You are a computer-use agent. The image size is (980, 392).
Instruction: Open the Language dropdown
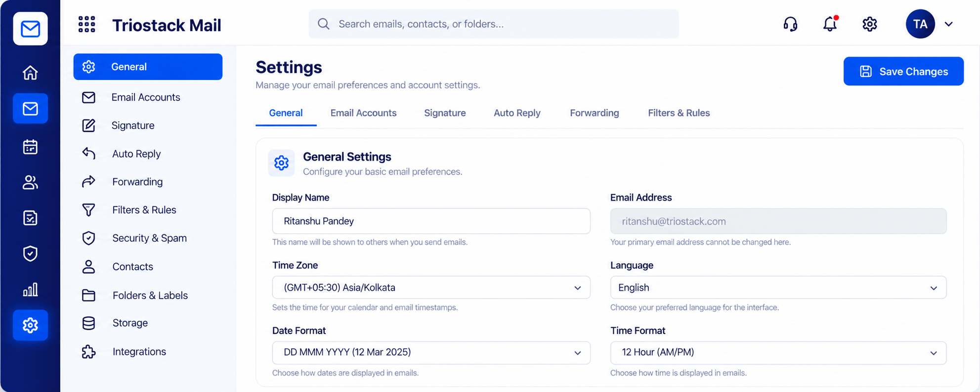pos(778,288)
